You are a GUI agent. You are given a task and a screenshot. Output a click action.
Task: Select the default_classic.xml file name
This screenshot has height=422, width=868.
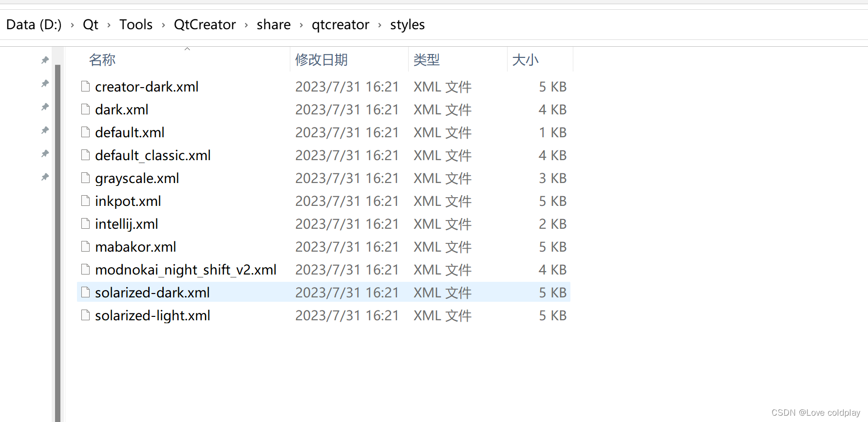(x=153, y=155)
